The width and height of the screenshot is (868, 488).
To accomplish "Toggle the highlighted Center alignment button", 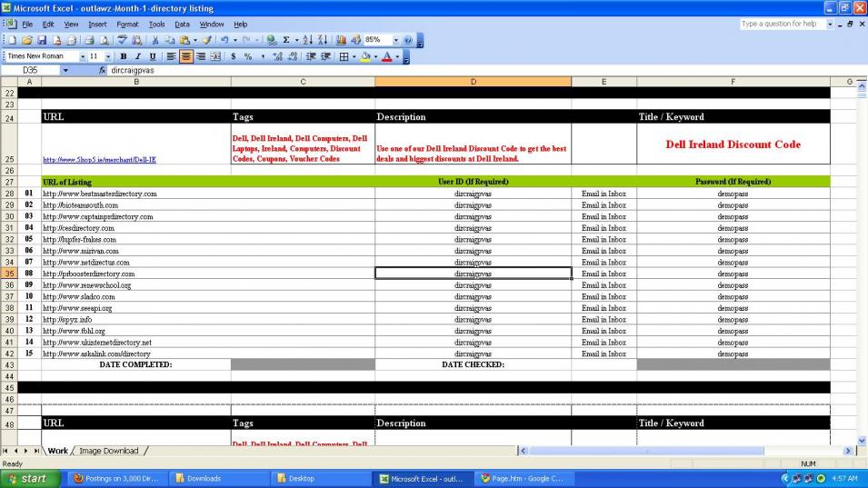I will point(186,56).
